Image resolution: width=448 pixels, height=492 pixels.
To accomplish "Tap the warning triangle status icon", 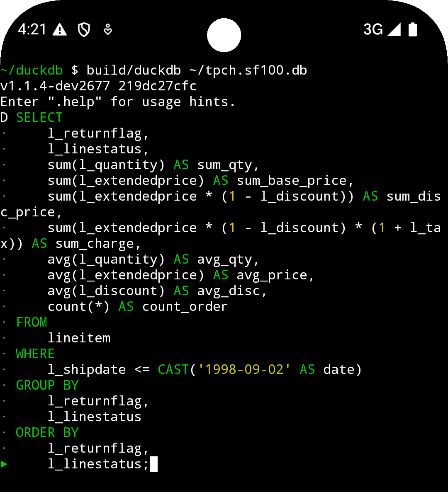I will [x=59, y=29].
